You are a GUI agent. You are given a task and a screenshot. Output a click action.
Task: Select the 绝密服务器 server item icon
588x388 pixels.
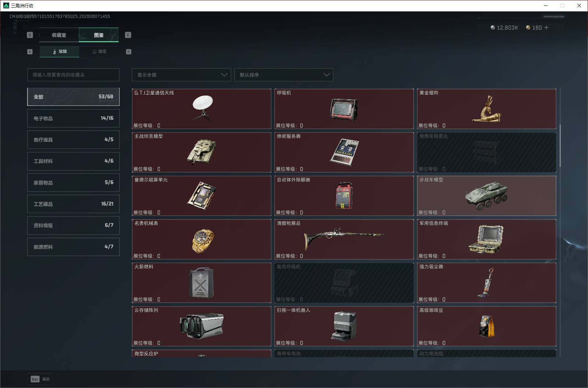pos(344,152)
